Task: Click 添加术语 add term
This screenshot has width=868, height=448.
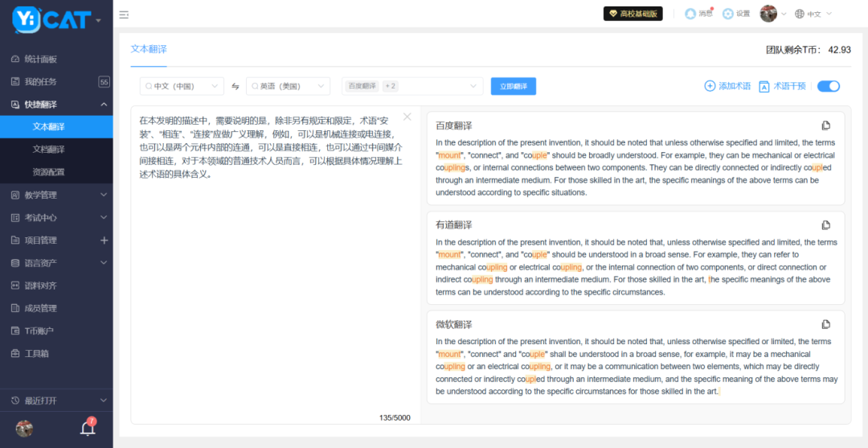Action: 727,86
